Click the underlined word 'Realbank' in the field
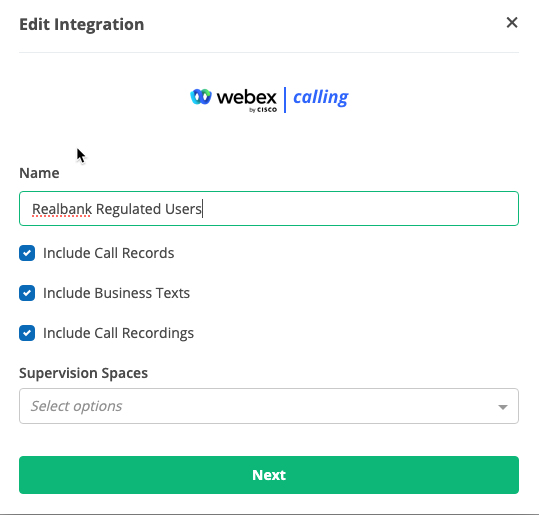Image resolution: width=539 pixels, height=515 pixels. pos(62,209)
